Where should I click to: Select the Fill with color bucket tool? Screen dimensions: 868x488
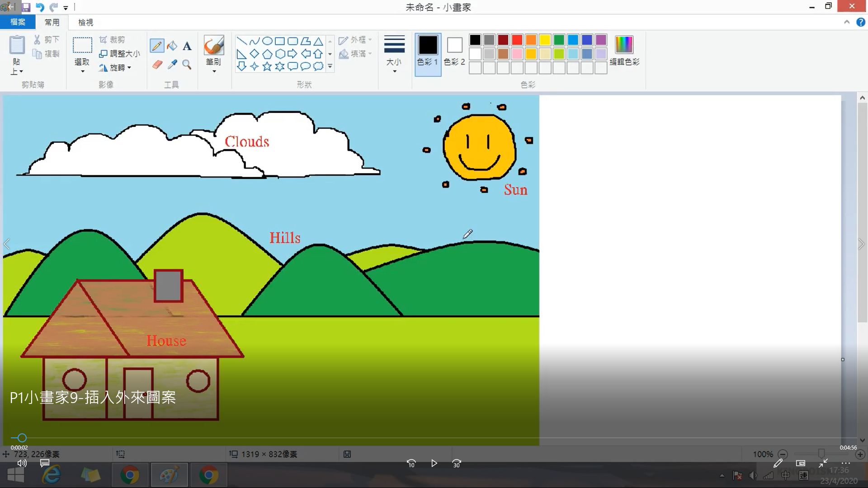click(x=172, y=46)
